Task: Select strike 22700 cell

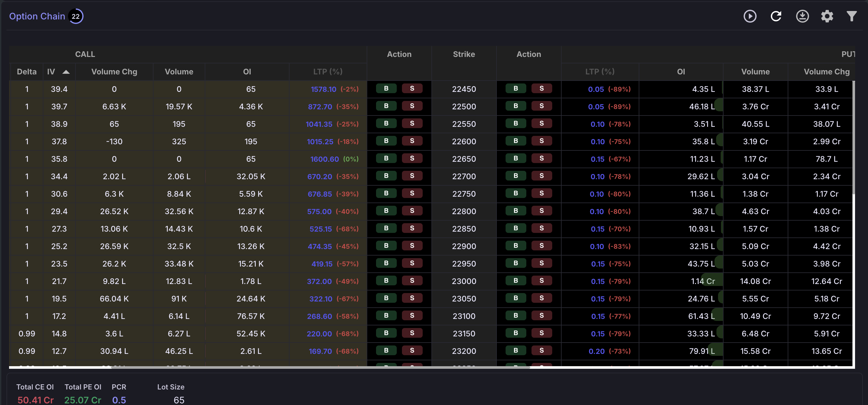Action: tap(464, 176)
